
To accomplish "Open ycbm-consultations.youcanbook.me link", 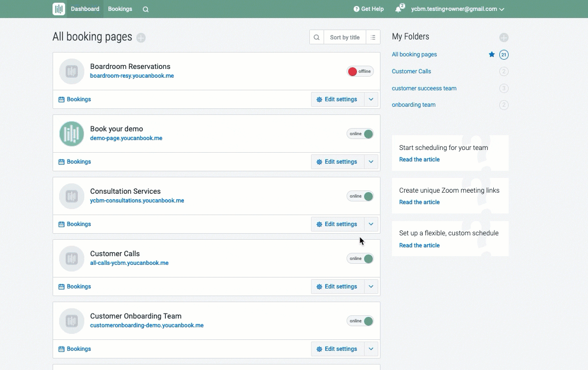I will tap(137, 200).
